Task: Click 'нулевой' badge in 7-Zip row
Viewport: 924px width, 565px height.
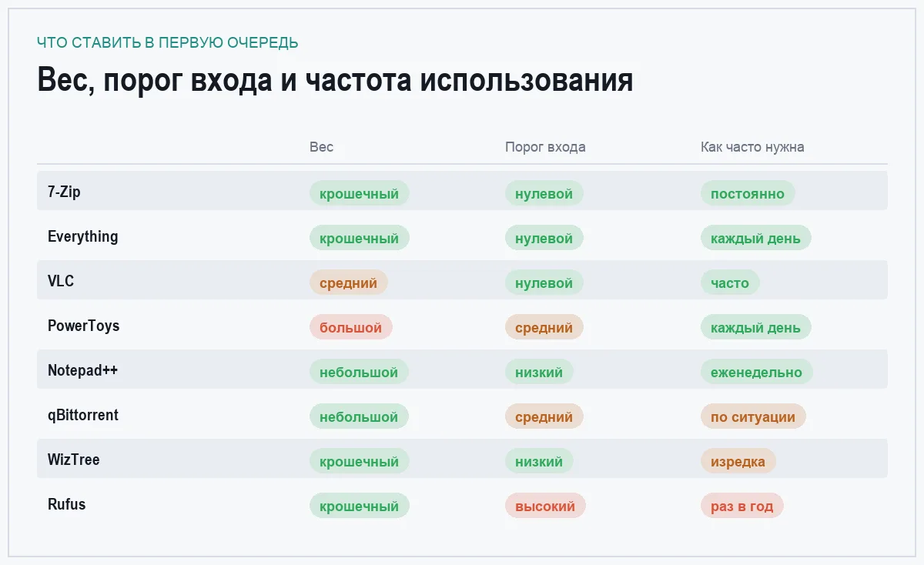Action: (544, 193)
